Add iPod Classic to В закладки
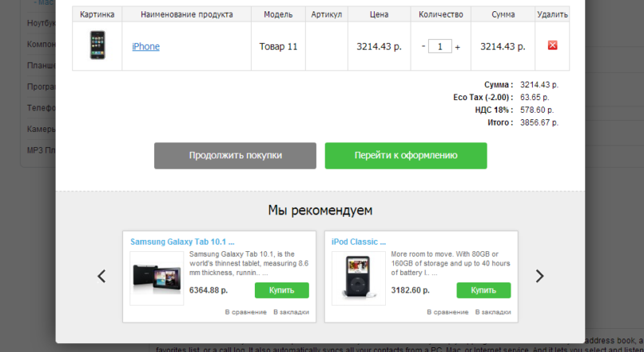This screenshot has width=644, height=352. 493,312
